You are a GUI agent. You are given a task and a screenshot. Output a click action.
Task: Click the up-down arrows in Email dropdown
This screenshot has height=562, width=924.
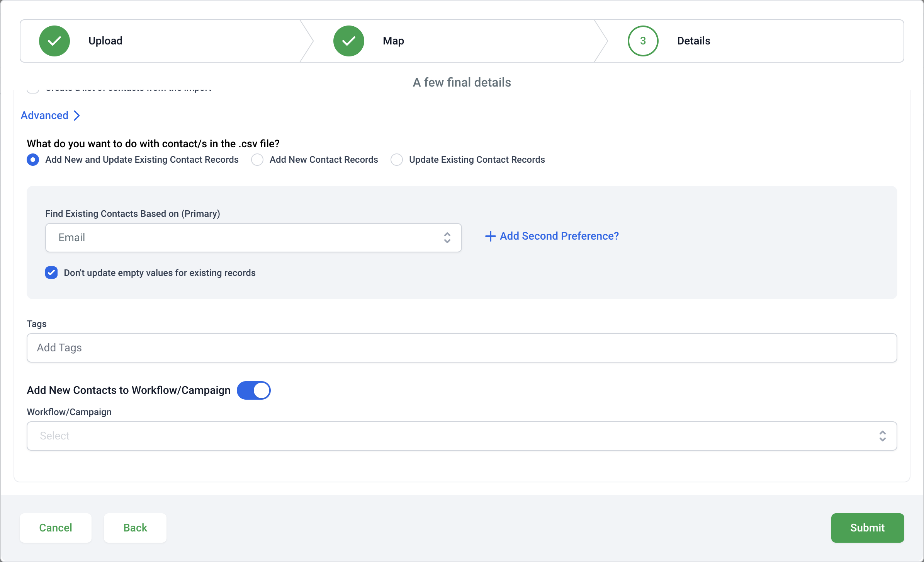[447, 238]
